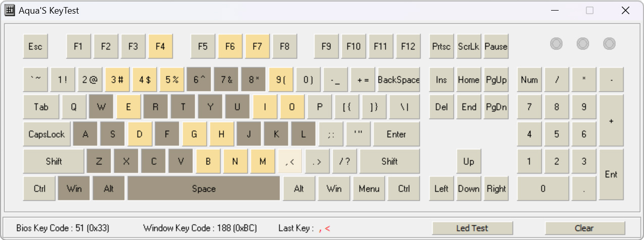644x240 pixels.
Task: Click the Enter key
Action: click(x=397, y=134)
